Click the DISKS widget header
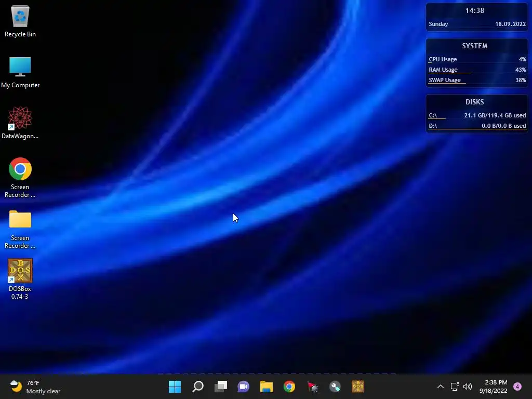Screen dimensions: 532x399 475,102
